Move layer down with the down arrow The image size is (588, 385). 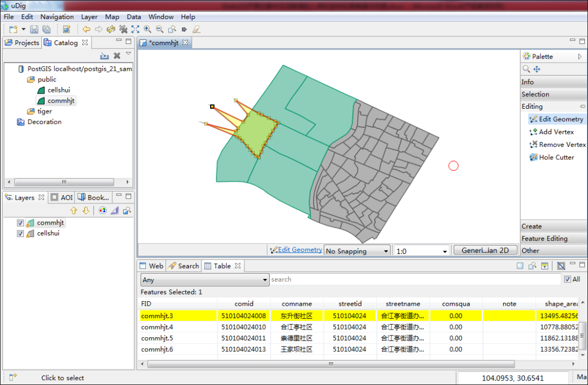coord(86,210)
